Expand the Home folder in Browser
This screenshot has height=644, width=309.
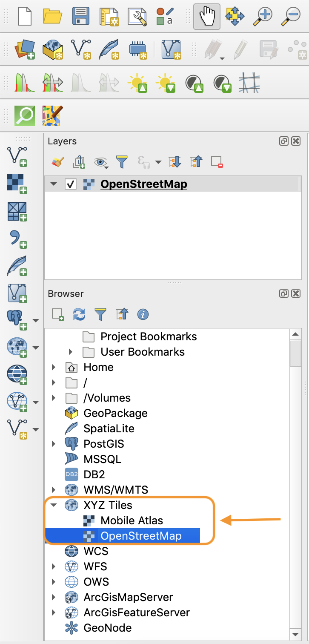point(53,367)
